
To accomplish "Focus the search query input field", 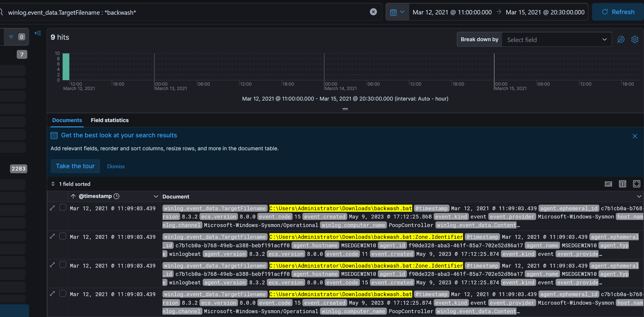I will point(188,12).
